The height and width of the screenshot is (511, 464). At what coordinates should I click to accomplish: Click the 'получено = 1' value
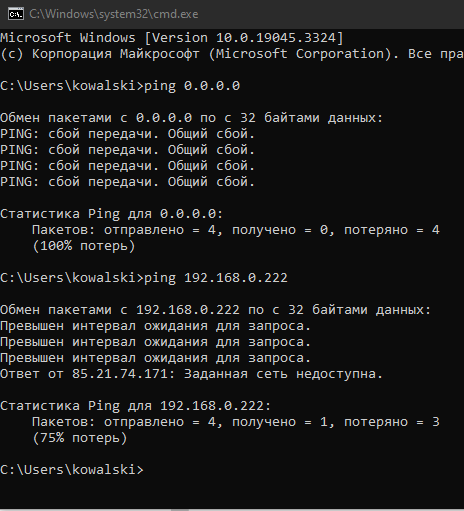pyautogui.click(x=283, y=422)
